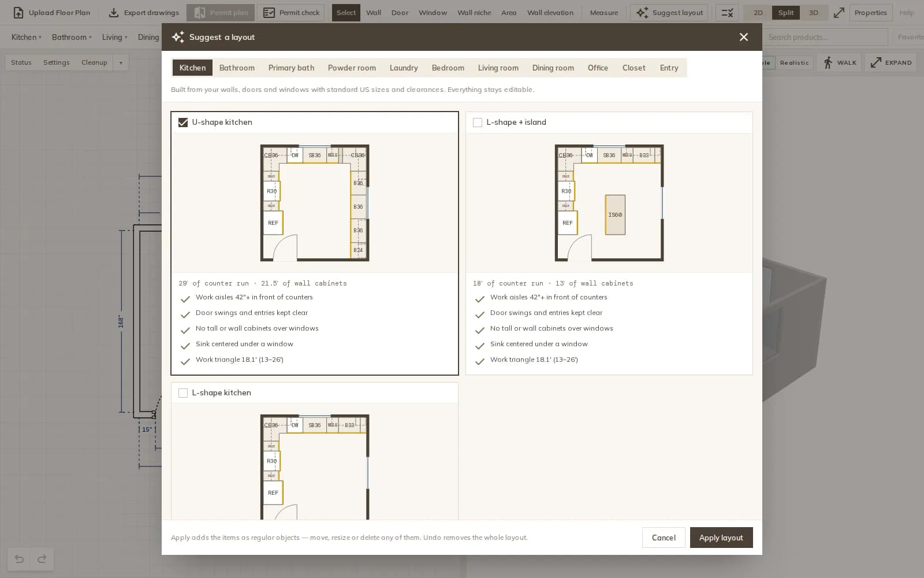Select the Laundry tab
Screen dimensions: 924x578
point(404,68)
